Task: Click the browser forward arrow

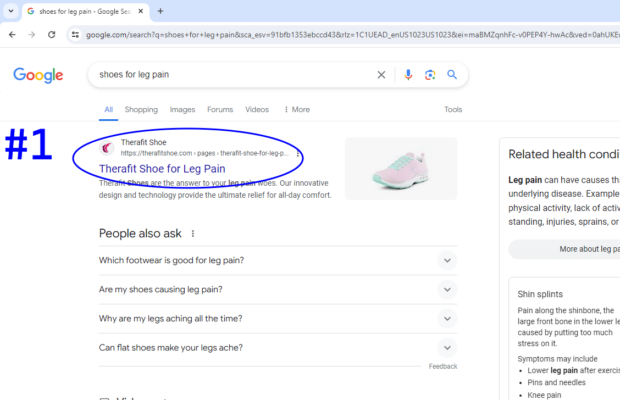Action: [x=32, y=35]
